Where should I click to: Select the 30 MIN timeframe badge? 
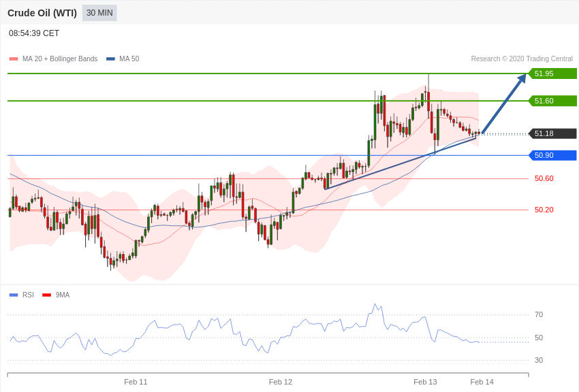(99, 13)
